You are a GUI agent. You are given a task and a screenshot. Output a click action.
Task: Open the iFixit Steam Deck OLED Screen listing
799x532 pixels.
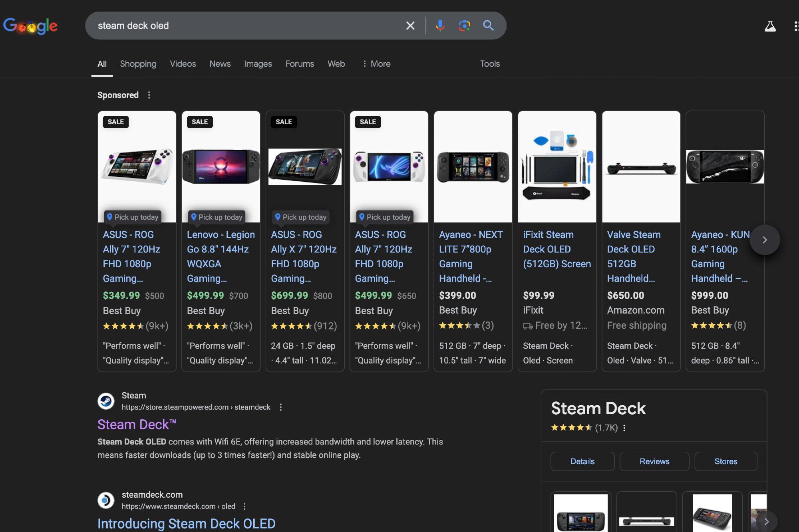point(557,249)
